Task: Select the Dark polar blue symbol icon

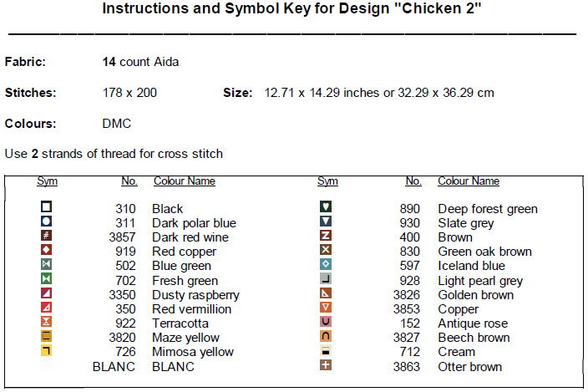Action: pos(47,221)
